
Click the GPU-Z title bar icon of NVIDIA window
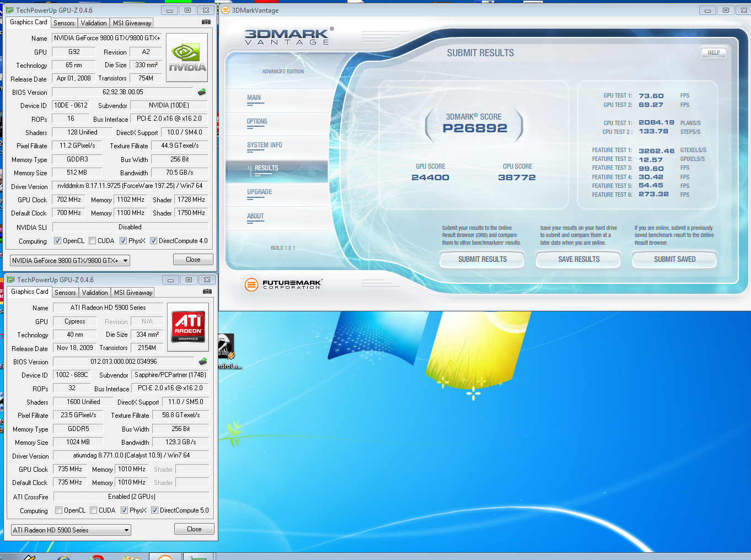(9, 10)
